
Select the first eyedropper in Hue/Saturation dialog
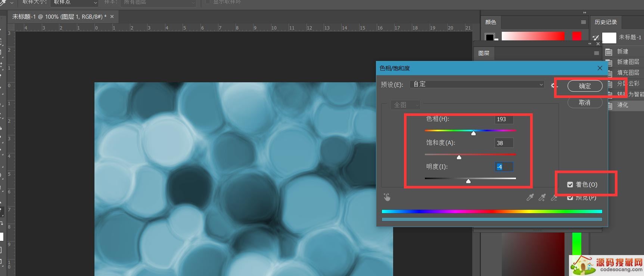coord(530,197)
